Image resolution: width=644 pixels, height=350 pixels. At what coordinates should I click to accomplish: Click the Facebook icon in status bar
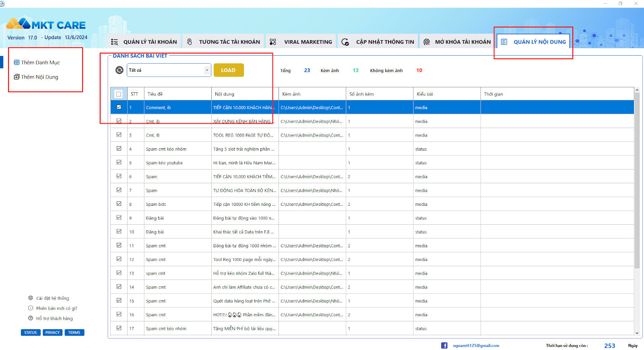click(444, 346)
